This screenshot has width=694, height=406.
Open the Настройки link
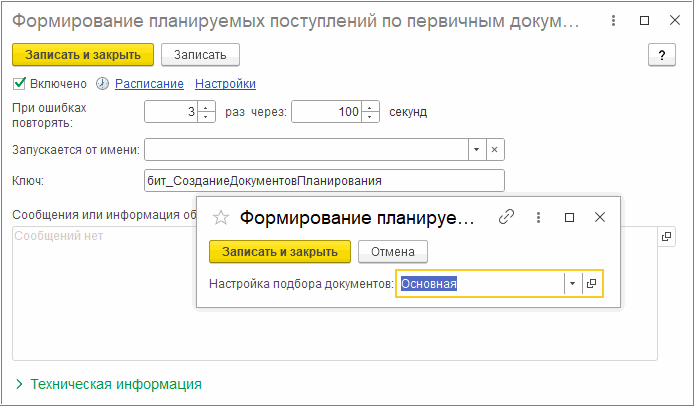225,84
